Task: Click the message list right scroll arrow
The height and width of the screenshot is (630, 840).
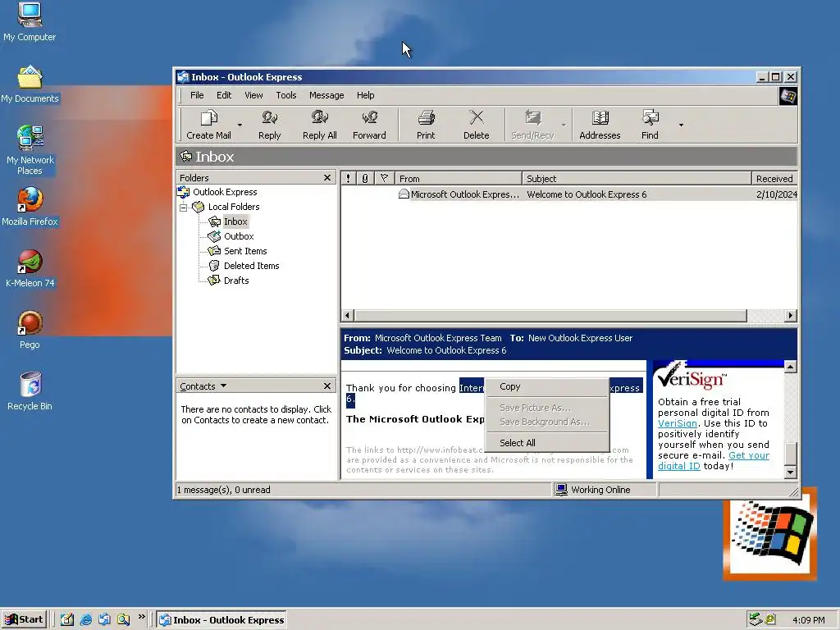Action: (791, 316)
